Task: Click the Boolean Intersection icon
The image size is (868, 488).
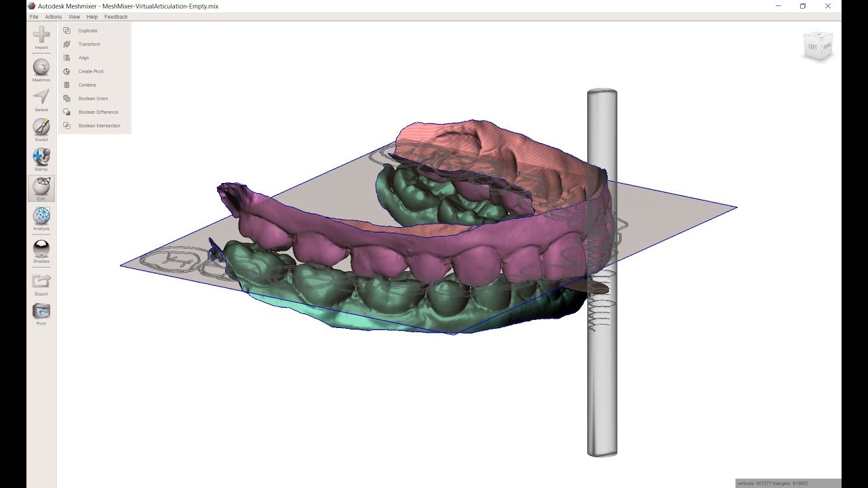Action: (66, 125)
